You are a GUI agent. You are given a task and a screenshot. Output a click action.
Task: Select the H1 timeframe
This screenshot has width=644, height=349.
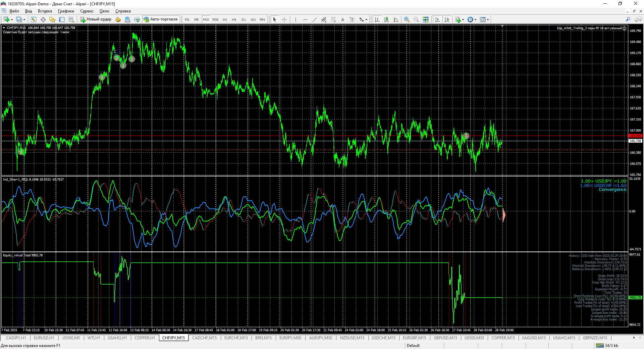click(x=225, y=19)
